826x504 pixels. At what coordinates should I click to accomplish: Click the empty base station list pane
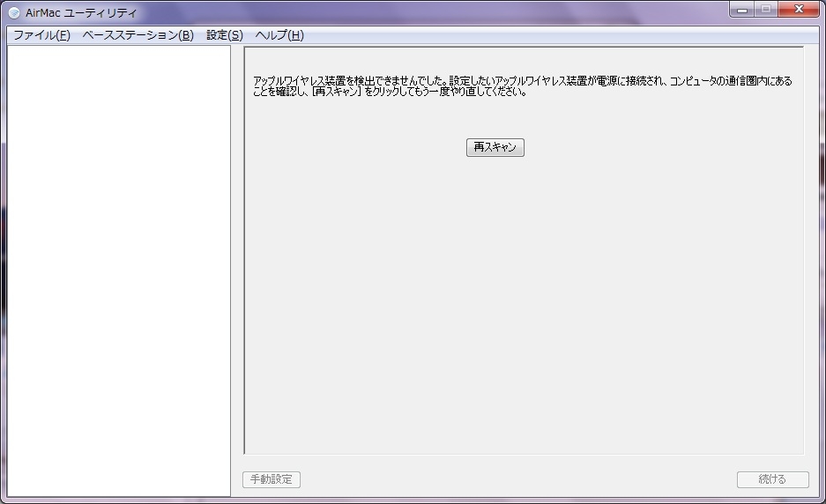pyautogui.click(x=119, y=271)
